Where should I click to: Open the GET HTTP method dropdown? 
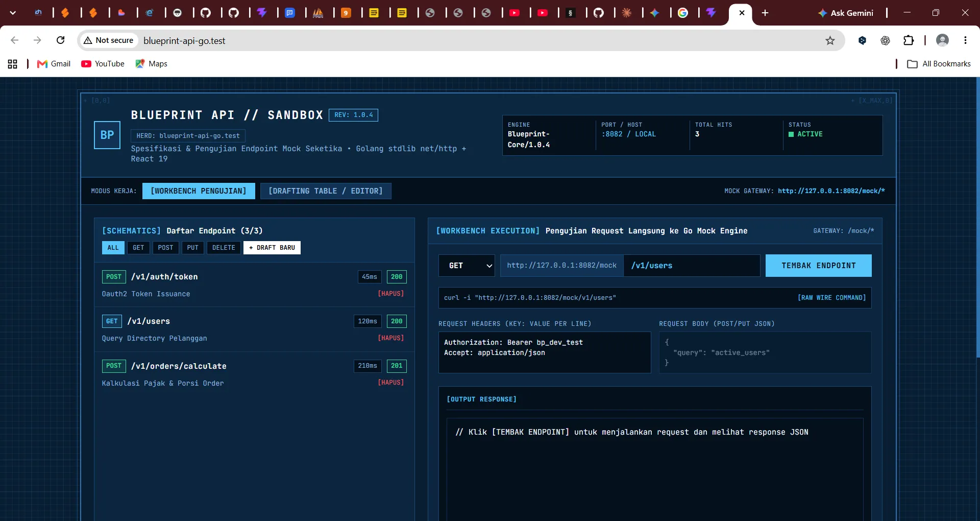467,266
